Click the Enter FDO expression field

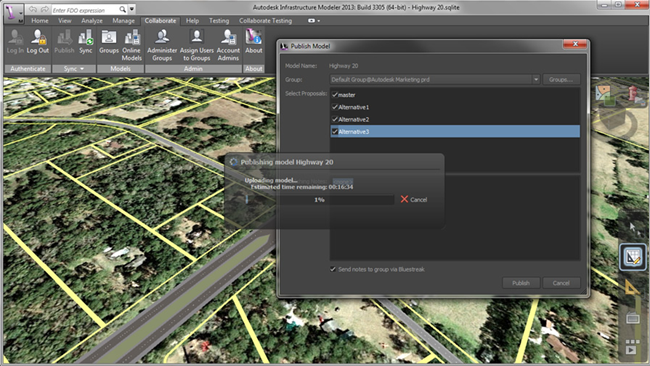(85, 10)
